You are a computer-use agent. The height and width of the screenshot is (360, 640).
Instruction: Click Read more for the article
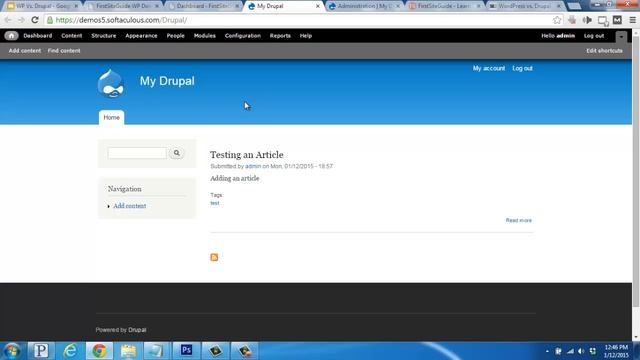(518, 220)
